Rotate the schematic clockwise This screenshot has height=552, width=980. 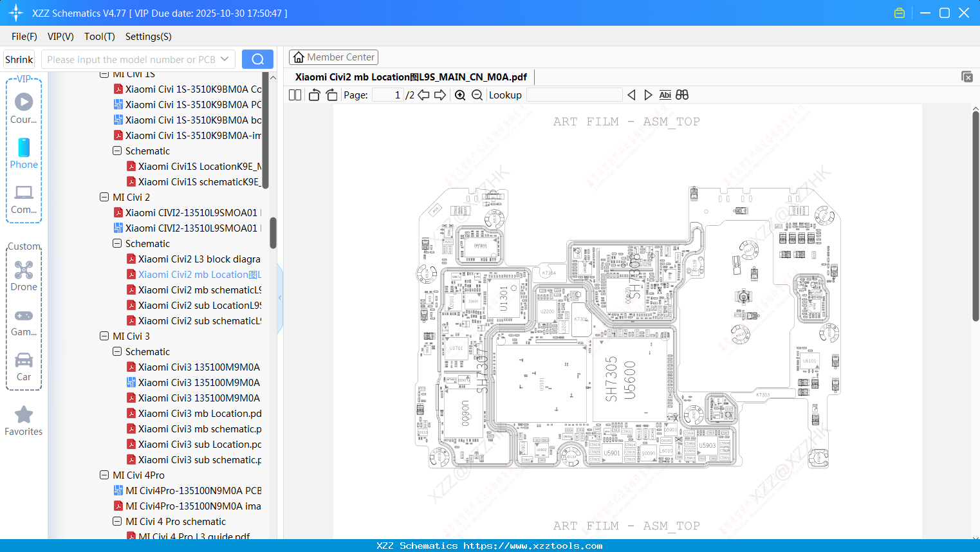(331, 95)
